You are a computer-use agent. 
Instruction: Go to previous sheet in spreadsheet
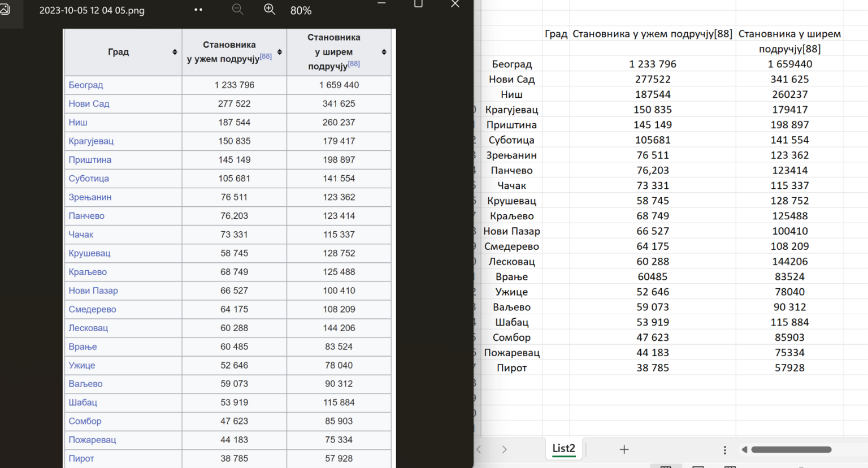click(479, 449)
